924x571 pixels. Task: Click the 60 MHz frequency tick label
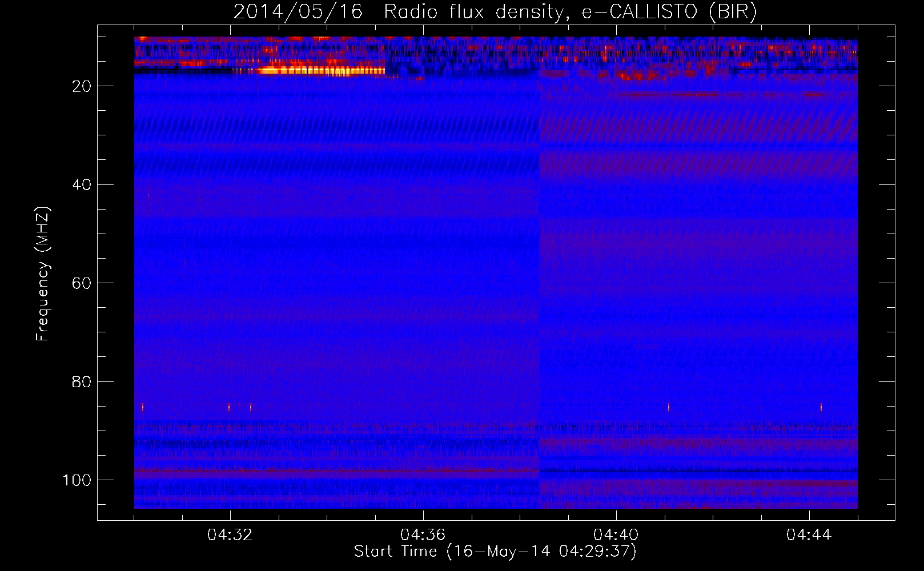(82, 283)
